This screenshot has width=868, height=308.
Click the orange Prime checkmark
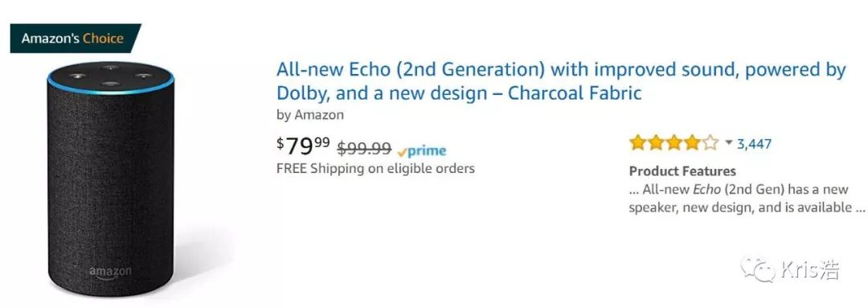click(403, 152)
